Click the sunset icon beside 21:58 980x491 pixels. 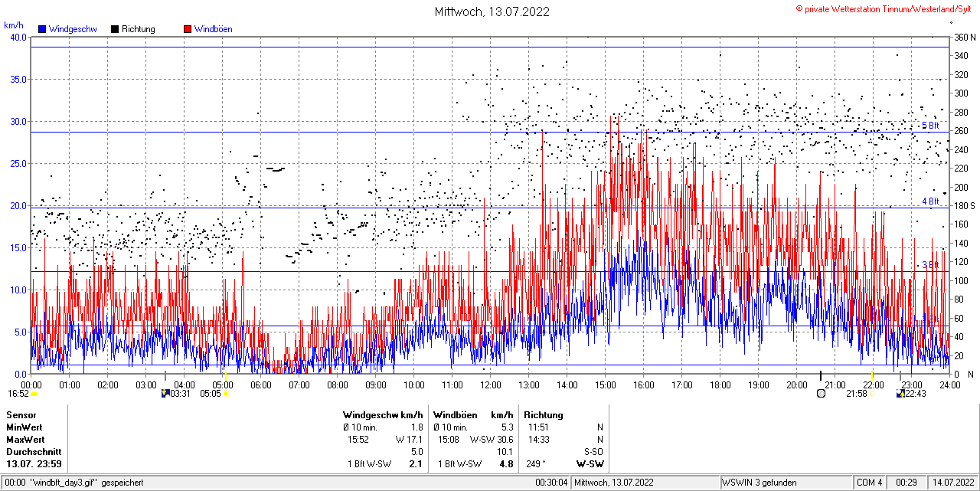coord(872,394)
